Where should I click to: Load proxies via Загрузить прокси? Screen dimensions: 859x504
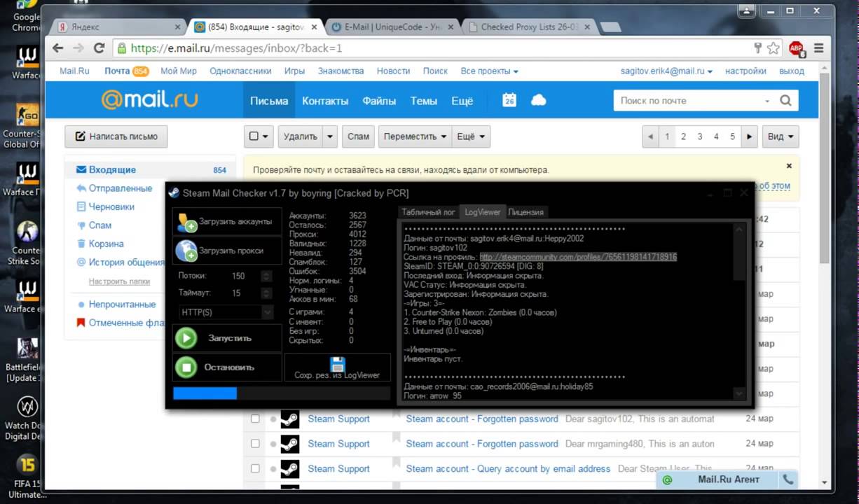point(227,251)
